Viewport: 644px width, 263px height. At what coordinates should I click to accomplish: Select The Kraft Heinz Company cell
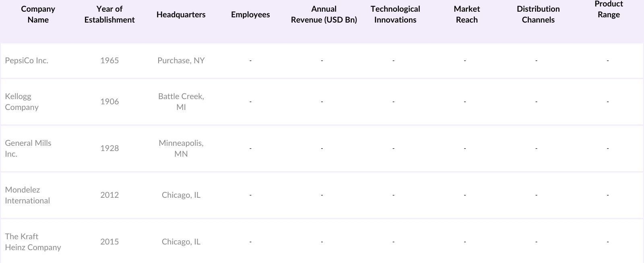coord(33,242)
